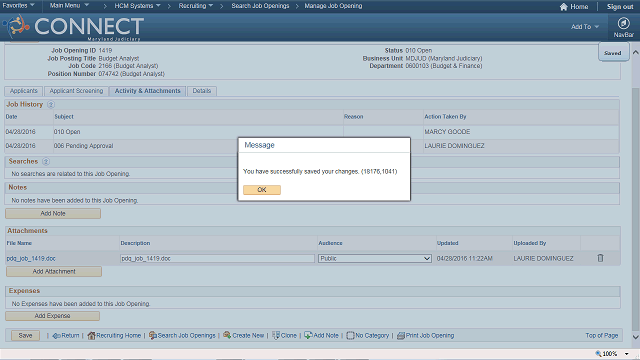Open zoom level dropdown arrow beside 100%
The height and width of the screenshot is (360, 640).
pos(626,354)
